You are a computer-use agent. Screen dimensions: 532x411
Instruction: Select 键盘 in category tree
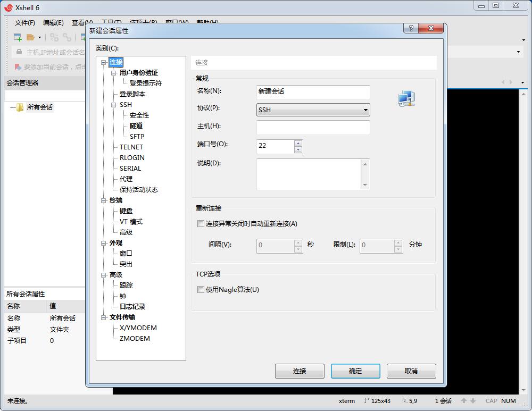[x=126, y=211]
